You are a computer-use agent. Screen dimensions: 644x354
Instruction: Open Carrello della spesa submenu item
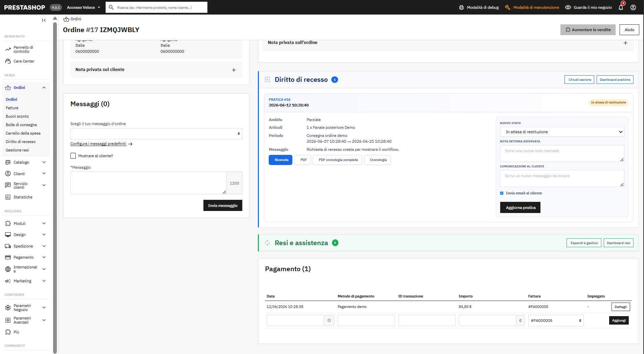23,133
